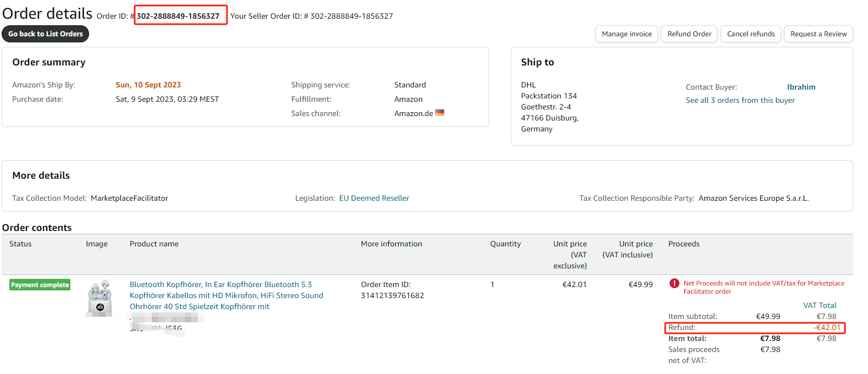Click the Refund amount -€42.01
This screenshot has height=374, width=868.
[x=827, y=327]
